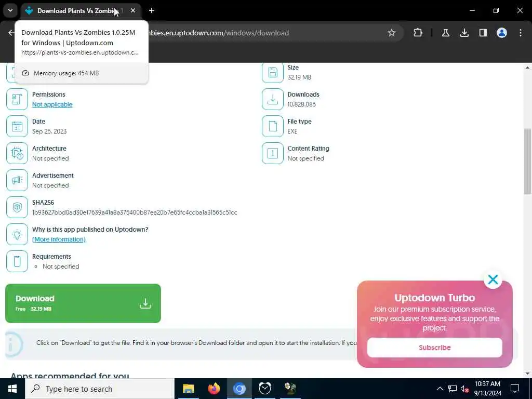
Task: Open the Windows Start menu
Action: click(x=12, y=389)
